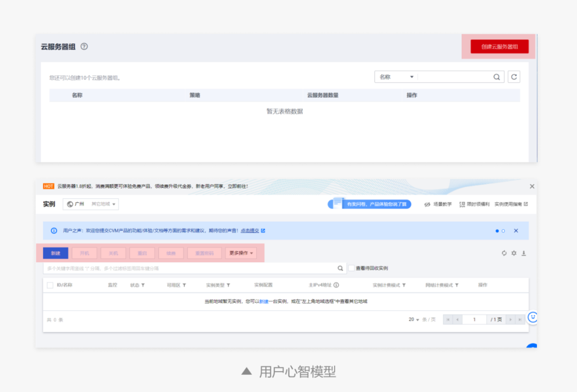The height and width of the screenshot is (392, 577).
Task: Click the red 创建云服务器组 button
Action: tap(500, 46)
